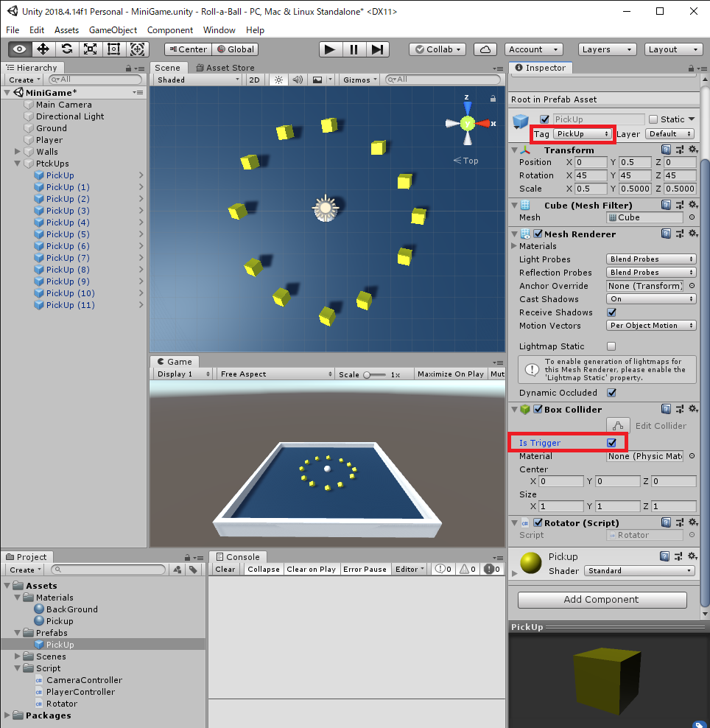The image size is (710, 728).
Task: Enable the Lightmap Static checkbox
Action: [611, 346]
